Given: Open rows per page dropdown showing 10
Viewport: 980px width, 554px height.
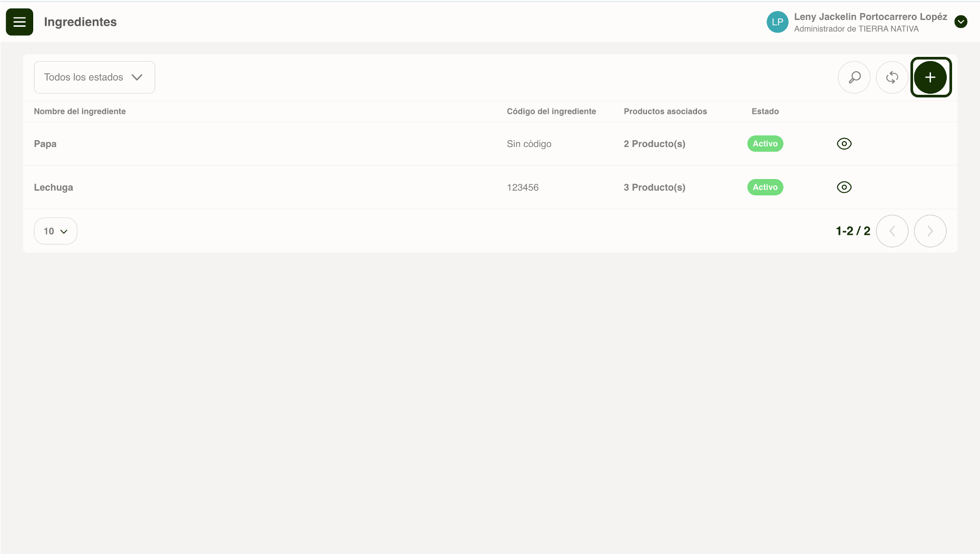Looking at the screenshot, I should [55, 231].
